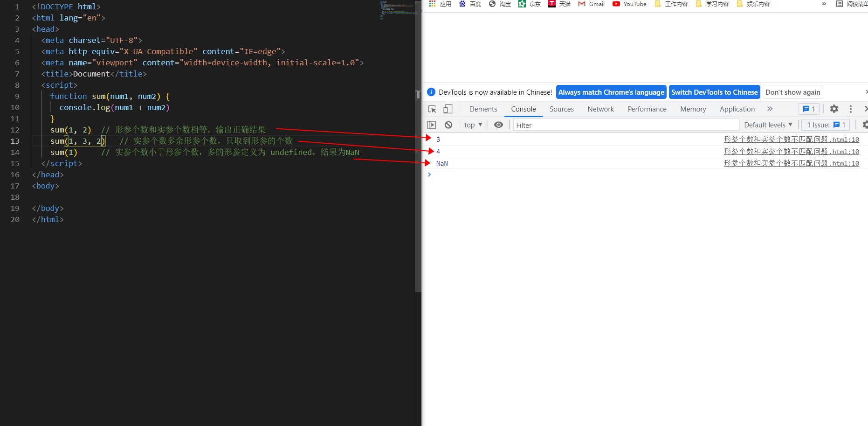
Task: Open source link for console output 4
Action: [791, 152]
